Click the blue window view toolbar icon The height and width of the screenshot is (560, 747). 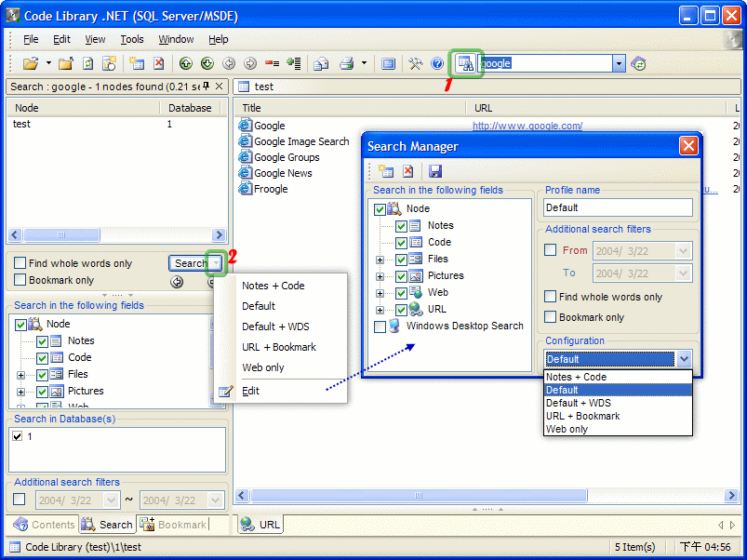tap(389, 63)
